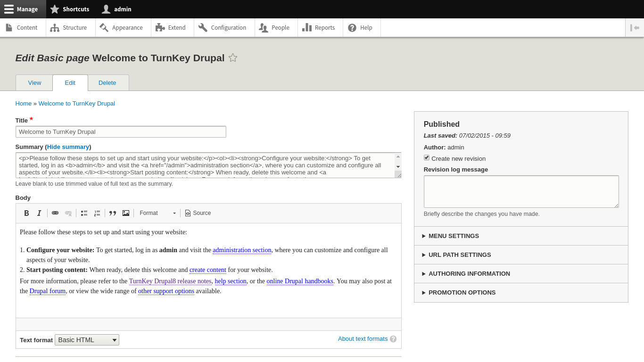
Task: Switch to the View tab
Action: 34,82
